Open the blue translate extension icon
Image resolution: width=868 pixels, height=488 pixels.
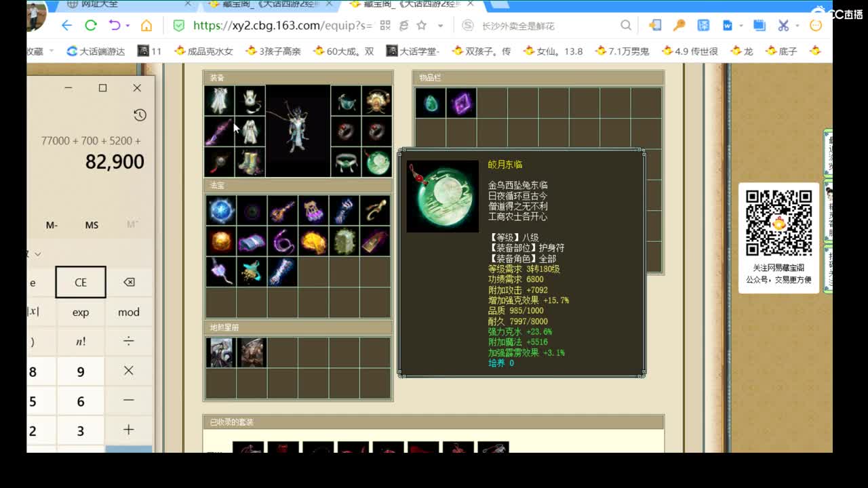click(704, 26)
